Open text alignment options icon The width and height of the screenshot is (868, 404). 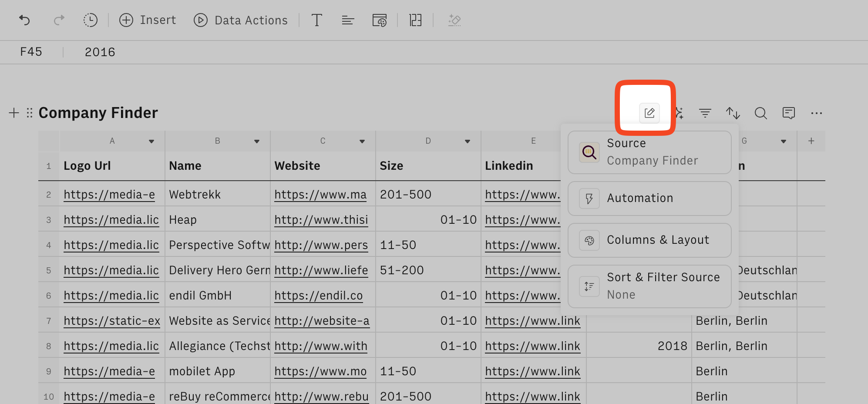(348, 20)
